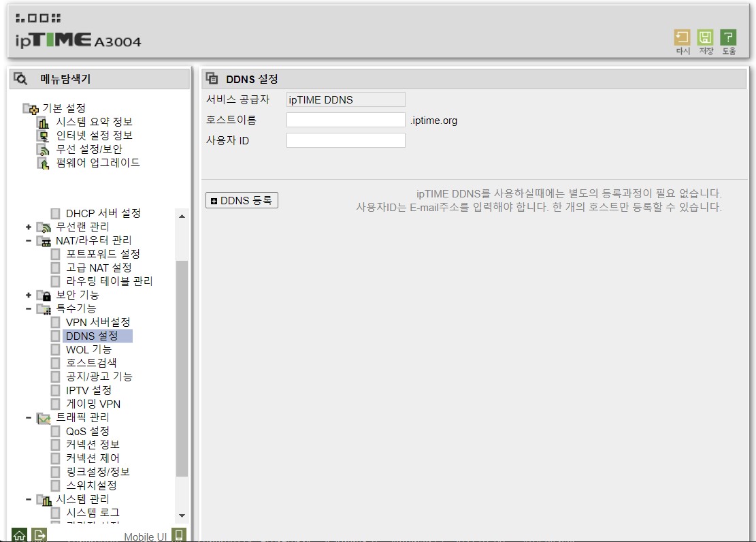The image size is (756, 542).
Task: Click the Mobile UI link
Action: pos(145,537)
